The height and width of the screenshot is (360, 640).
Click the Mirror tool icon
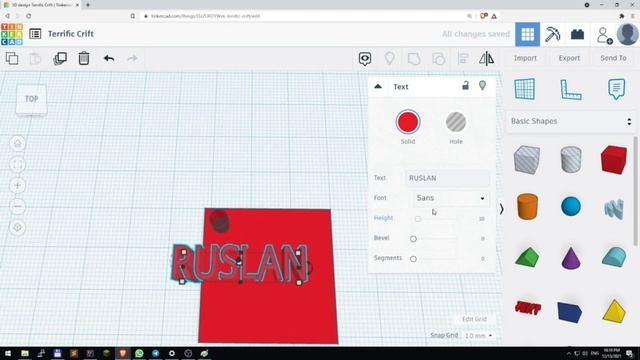click(x=486, y=58)
